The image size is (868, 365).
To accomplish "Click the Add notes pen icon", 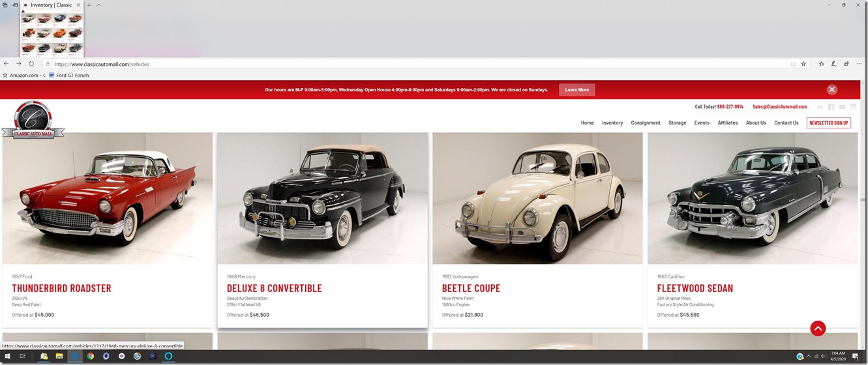I will click(834, 64).
